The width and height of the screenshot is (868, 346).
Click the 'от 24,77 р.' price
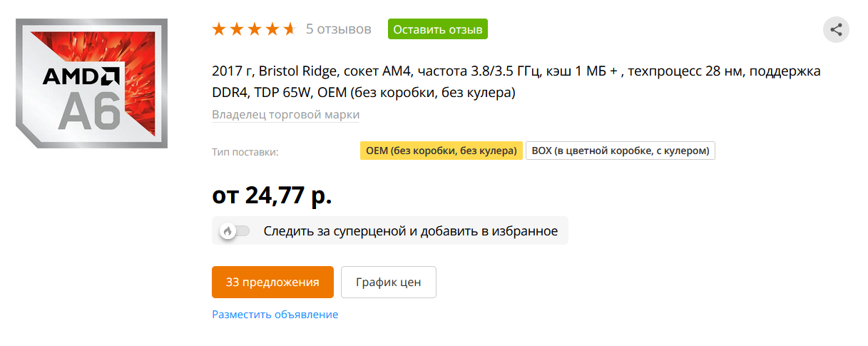(272, 195)
